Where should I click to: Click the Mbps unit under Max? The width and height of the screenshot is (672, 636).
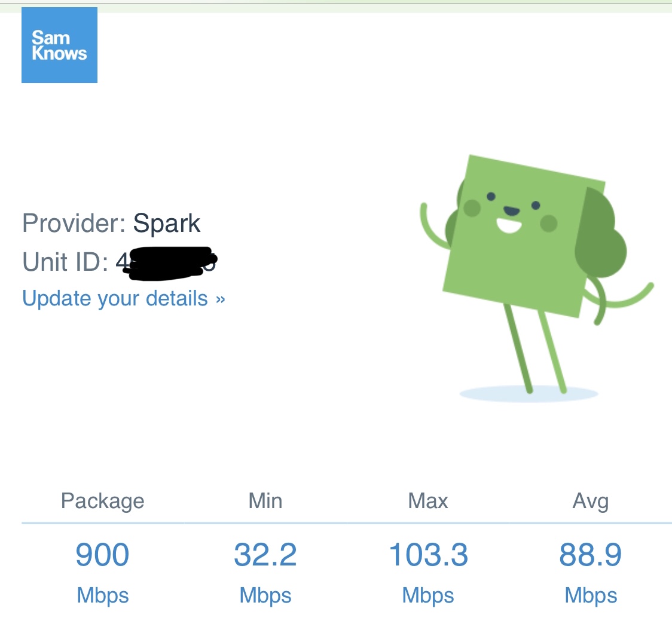click(x=428, y=595)
